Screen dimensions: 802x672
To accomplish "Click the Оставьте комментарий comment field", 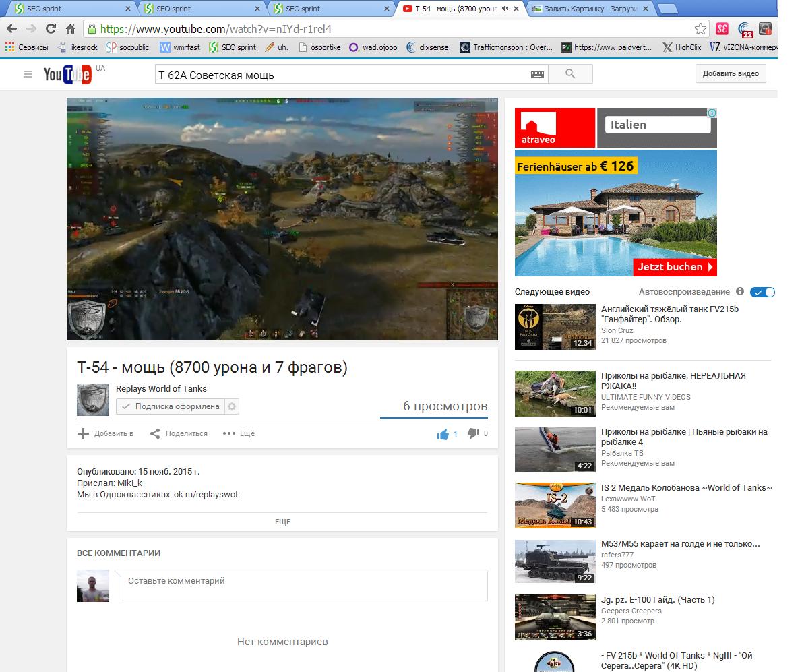I will (x=303, y=585).
